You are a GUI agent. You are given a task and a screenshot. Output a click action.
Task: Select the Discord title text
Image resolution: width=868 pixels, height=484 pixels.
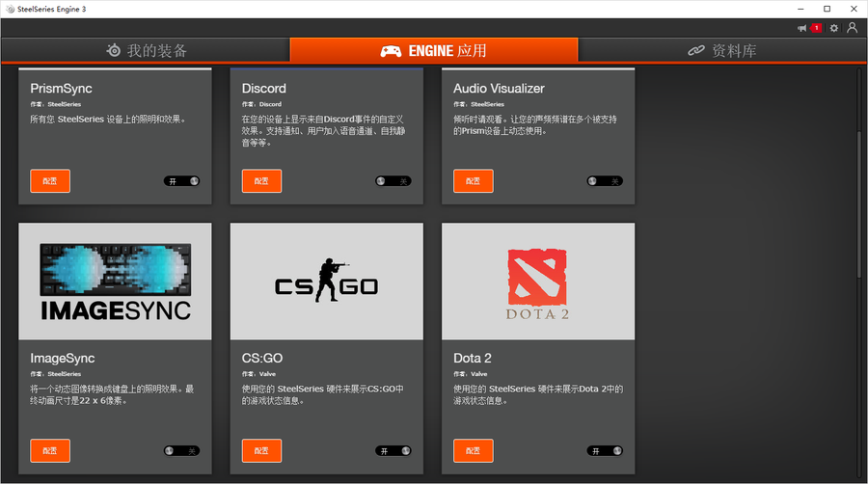[264, 89]
